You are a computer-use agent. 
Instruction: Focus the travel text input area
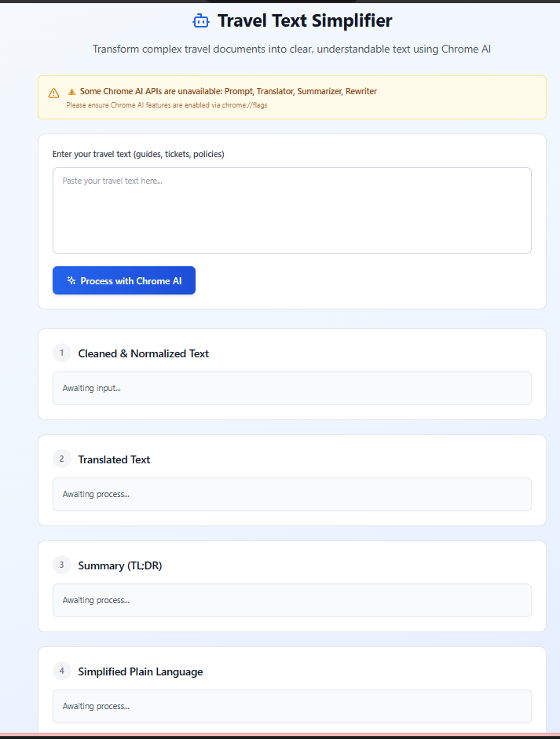pos(292,210)
